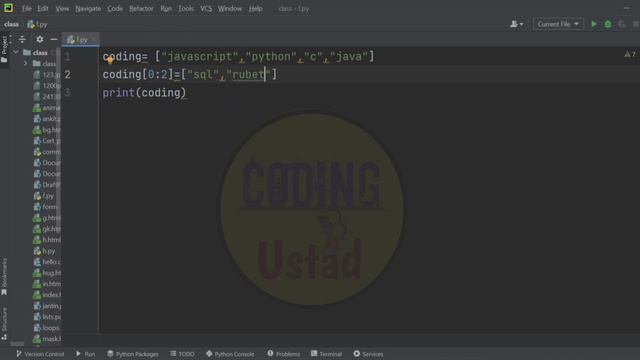Screen dimensions: 640x360
Task: Click on print(coding) on line 3
Action: (144, 93)
